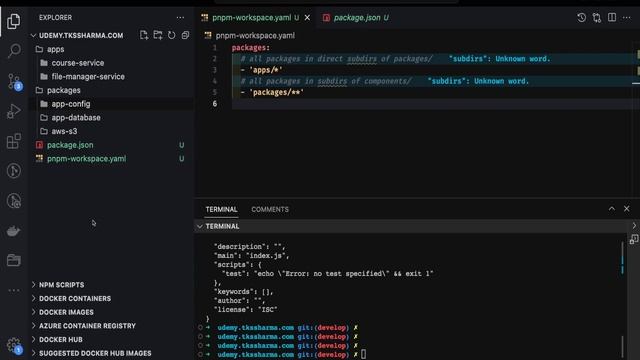Close the terminal panel

(627, 209)
